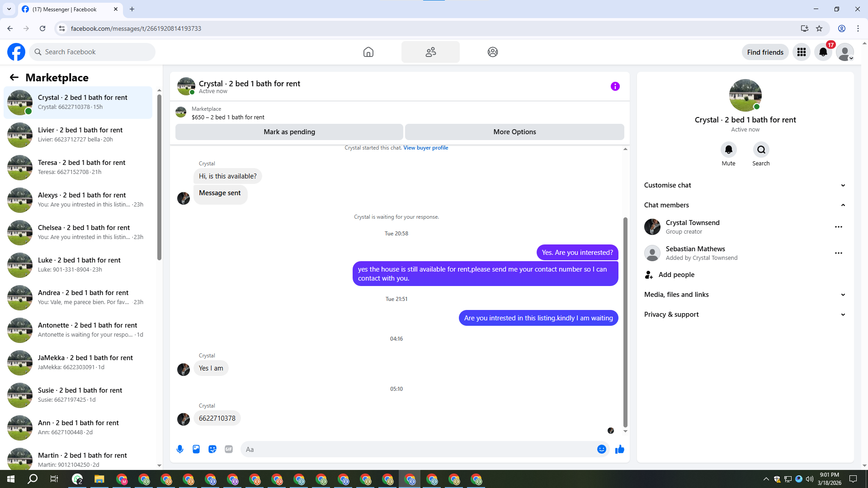The image size is (868, 488).
Task: Open the GIF picker icon
Action: pos(229,449)
